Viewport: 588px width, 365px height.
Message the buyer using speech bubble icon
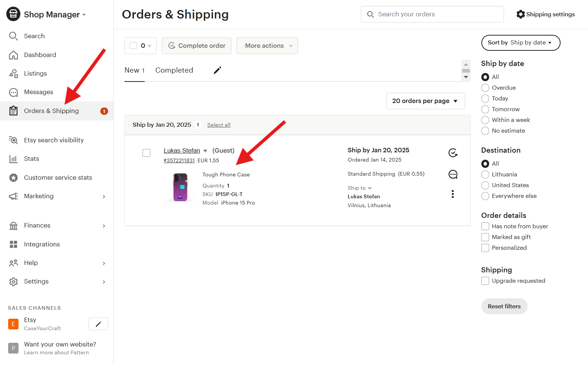pos(452,174)
